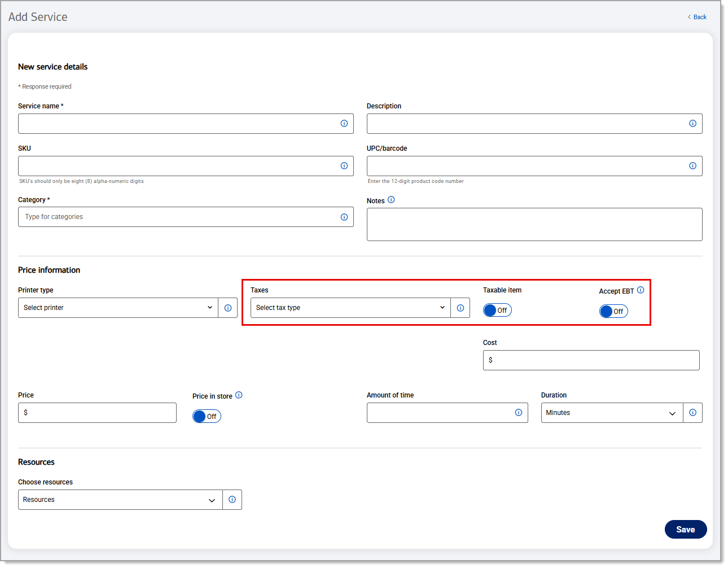Open the Select printer dropdown

(118, 308)
